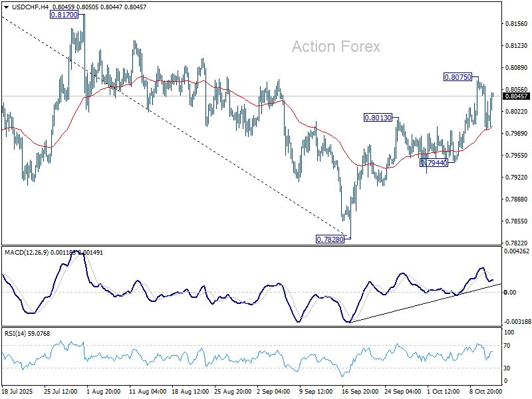Select the 0.78280 low price label

click(x=329, y=238)
